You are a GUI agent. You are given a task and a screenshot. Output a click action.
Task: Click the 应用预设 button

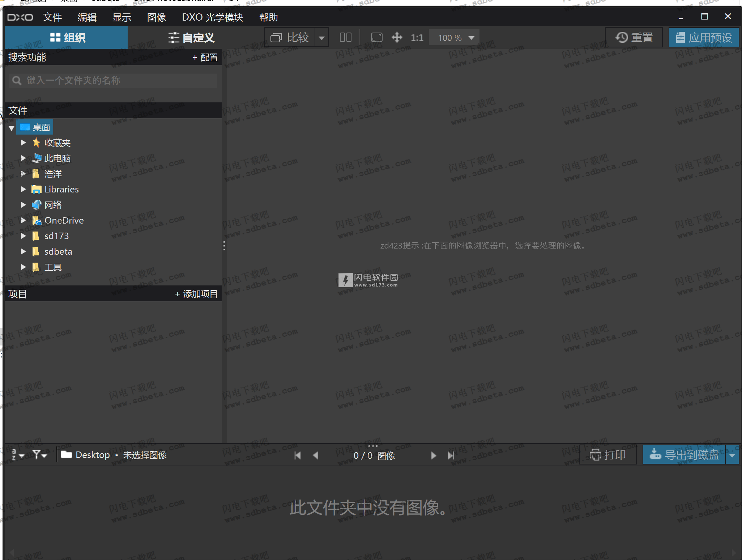(x=704, y=37)
